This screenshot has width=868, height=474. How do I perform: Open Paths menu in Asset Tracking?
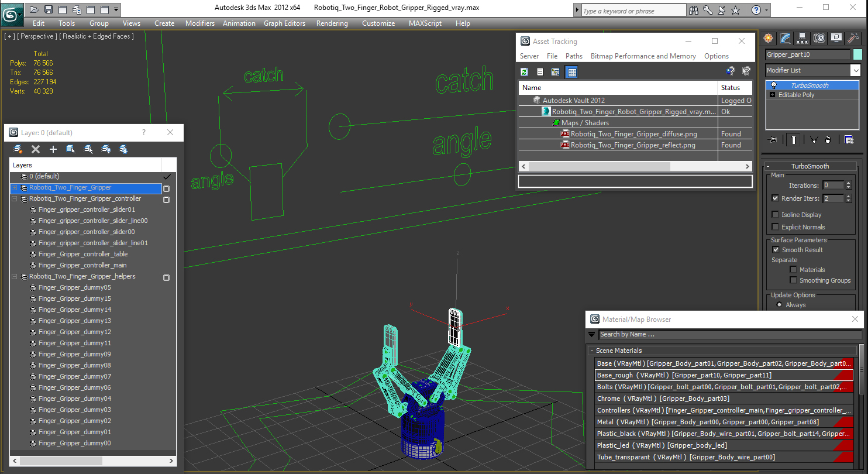tap(574, 56)
